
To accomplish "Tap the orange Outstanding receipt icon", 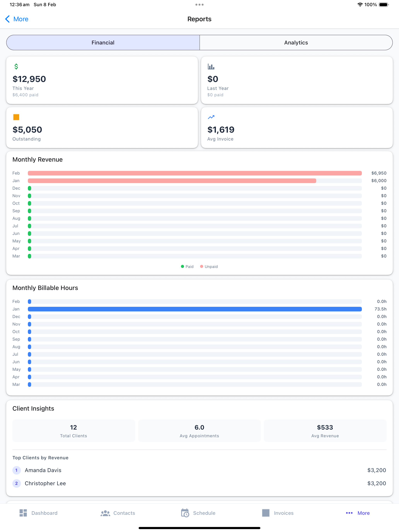I will coord(16,117).
